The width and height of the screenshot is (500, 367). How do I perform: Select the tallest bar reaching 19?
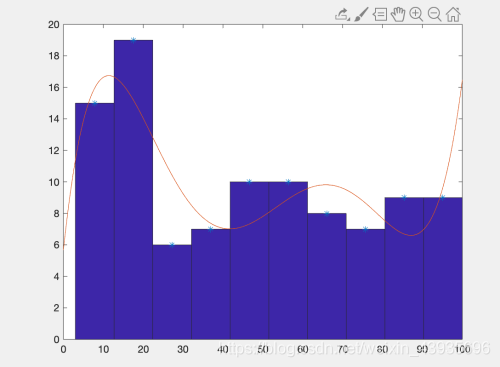coord(133,190)
